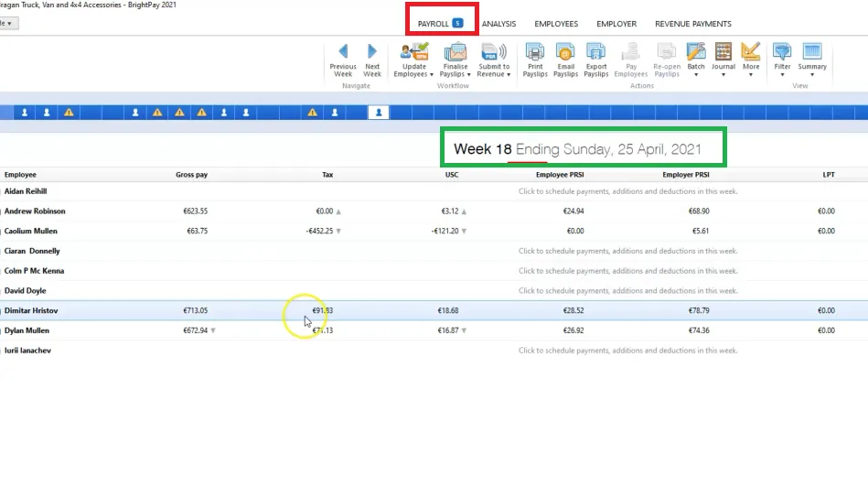The image size is (868, 487).
Task: Open the File menu dropdown at top left
Action: [8, 23]
